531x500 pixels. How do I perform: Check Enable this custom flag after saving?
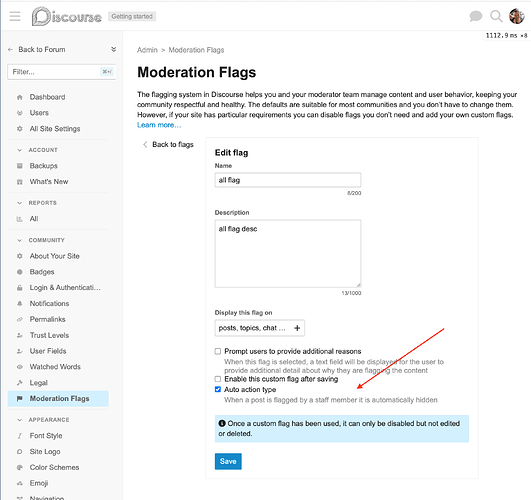(218, 379)
